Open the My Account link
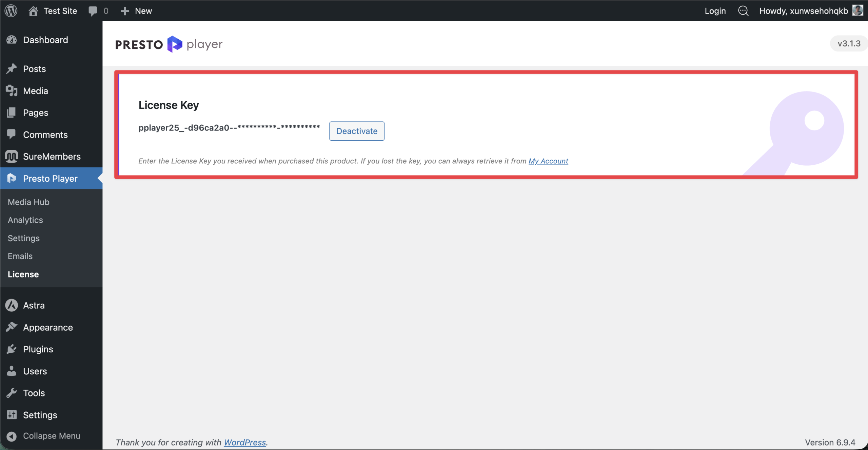 tap(548, 161)
